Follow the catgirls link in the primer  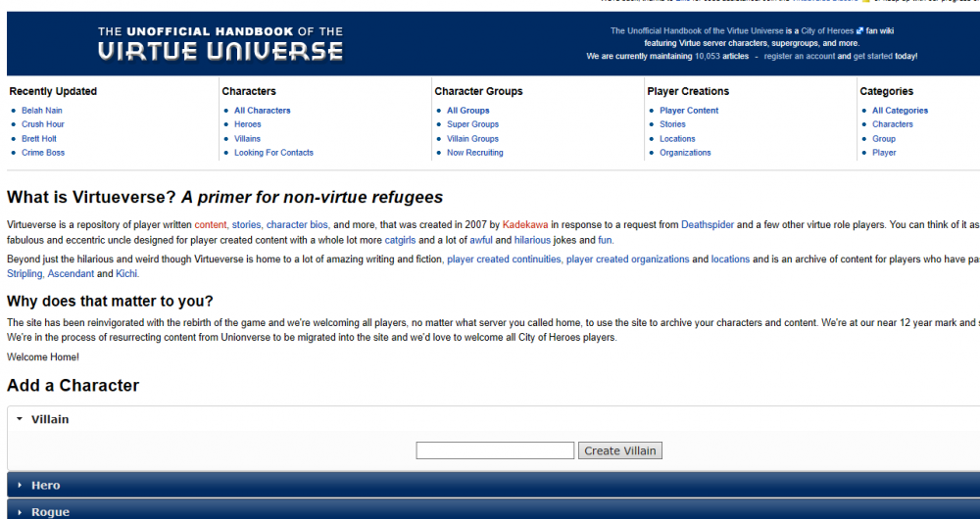tap(400, 240)
